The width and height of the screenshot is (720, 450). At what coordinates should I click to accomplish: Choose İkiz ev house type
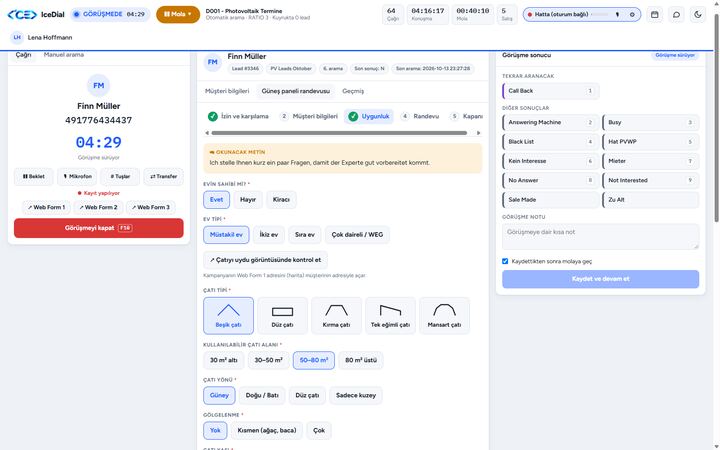coord(269,235)
